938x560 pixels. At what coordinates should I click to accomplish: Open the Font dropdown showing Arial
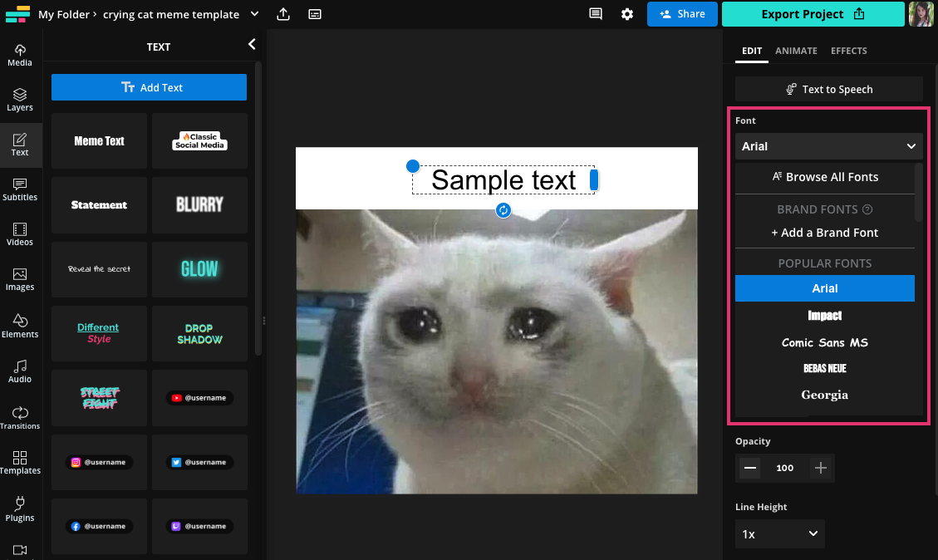tap(828, 146)
